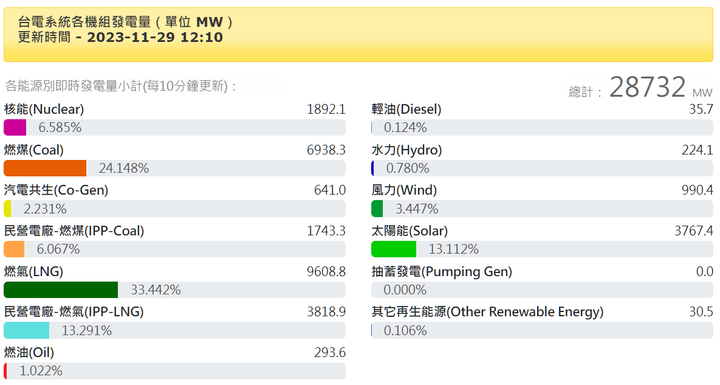Click the dark green LNG bar
Image resolution: width=720 pixels, height=385 pixels.
[61, 290]
